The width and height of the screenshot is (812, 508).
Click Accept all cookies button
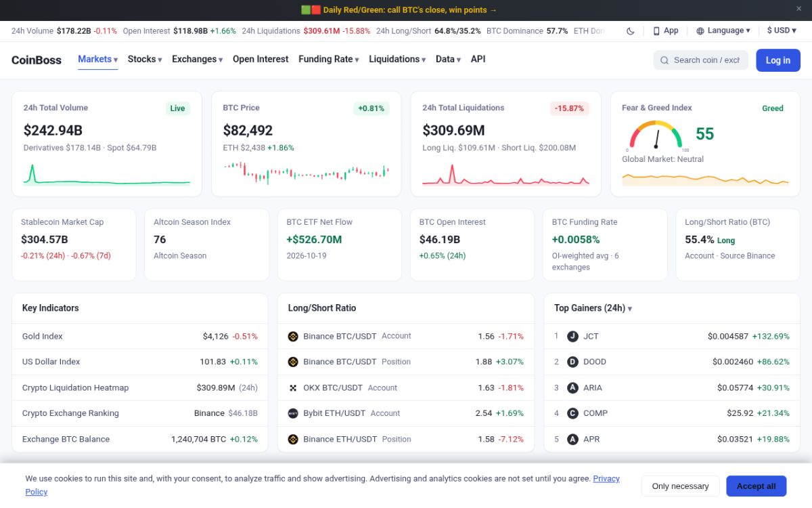757,486
